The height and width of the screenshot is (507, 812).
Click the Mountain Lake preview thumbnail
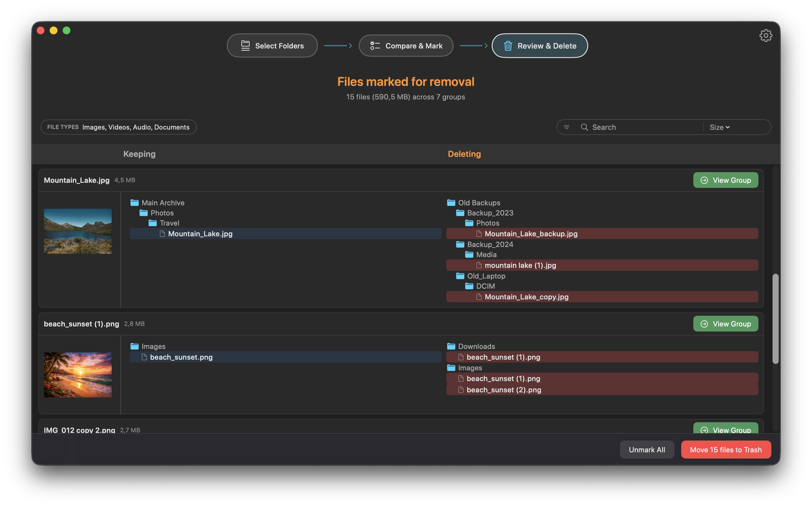[x=78, y=231]
